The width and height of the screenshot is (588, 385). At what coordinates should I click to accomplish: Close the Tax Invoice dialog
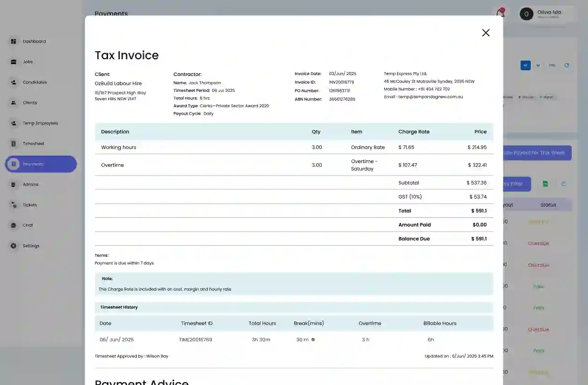[486, 33]
